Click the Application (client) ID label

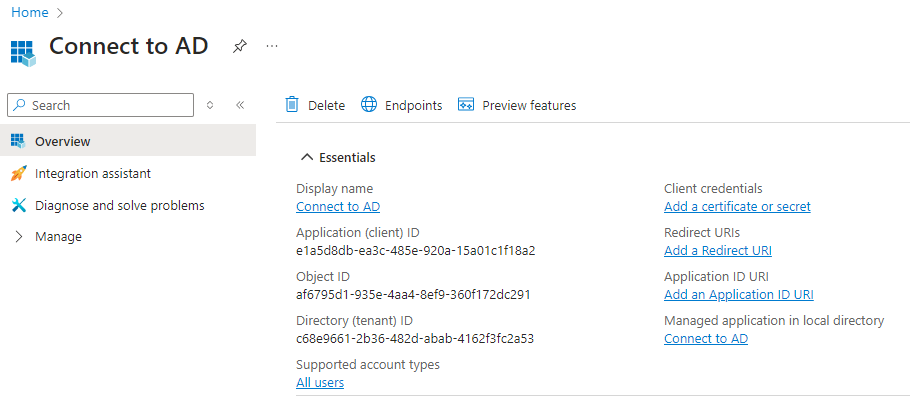pyautogui.click(x=358, y=233)
